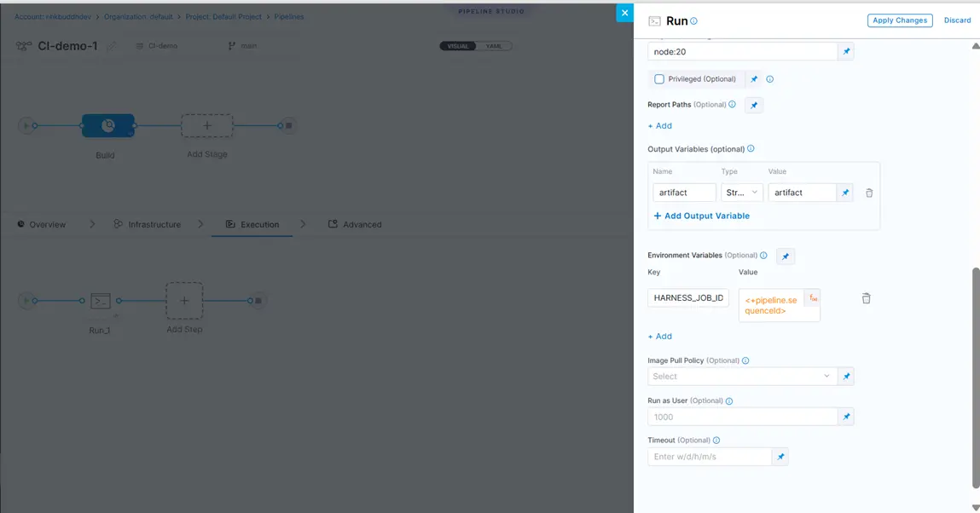This screenshot has height=513, width=980.
Task: Open the Execution tab
Action: [x=252, y=225]
